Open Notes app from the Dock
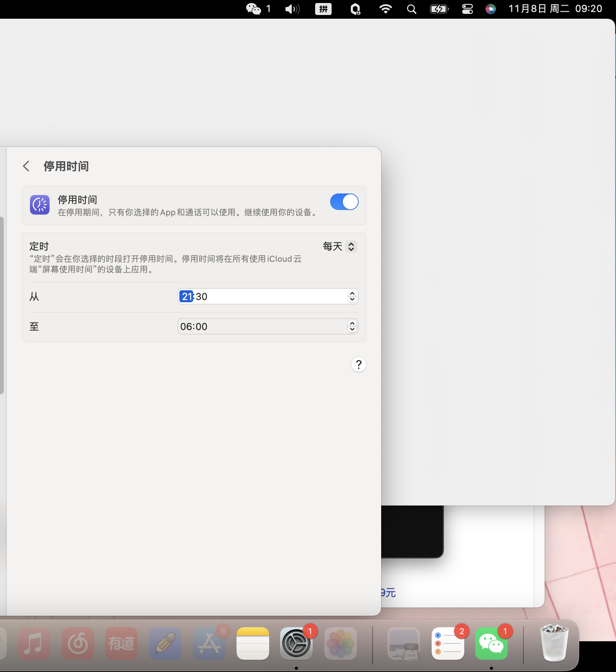The width and height of the screenshot is (616, 672). (x=252, y=643)
